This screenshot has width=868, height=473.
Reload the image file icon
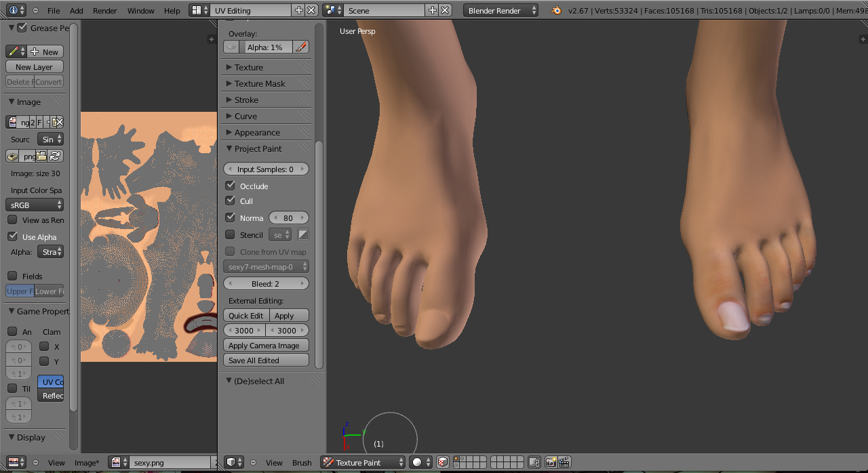pyautogui.click(x=56, y=156)
